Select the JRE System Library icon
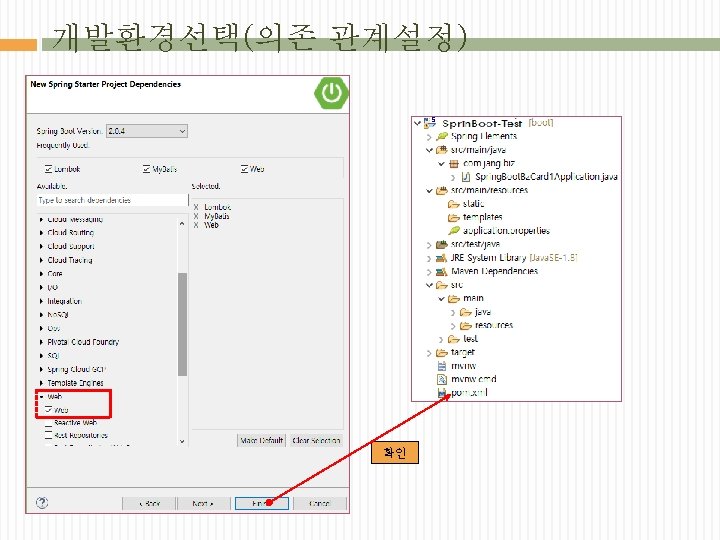The height and width of the screenshot is (540, 720). click(442, 258)
